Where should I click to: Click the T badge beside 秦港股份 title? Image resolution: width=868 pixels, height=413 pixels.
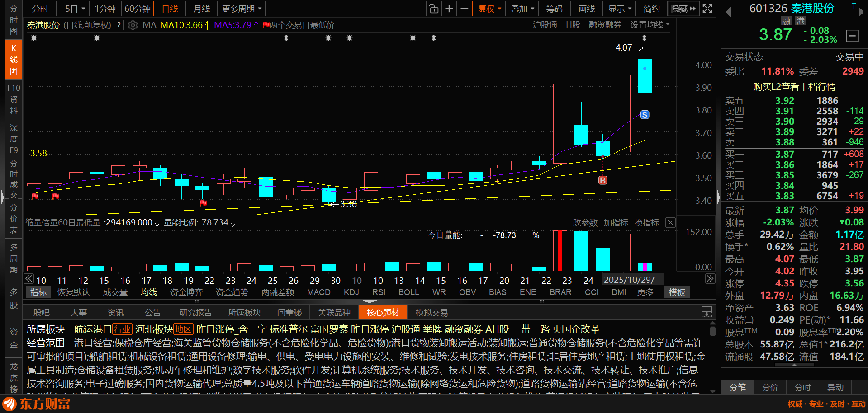coord(854,6)
